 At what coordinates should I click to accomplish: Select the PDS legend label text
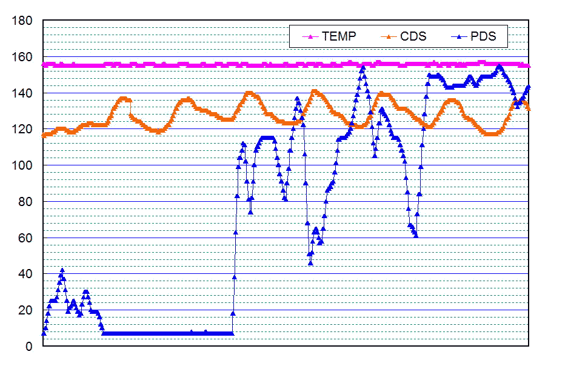[x=483, y=37]
